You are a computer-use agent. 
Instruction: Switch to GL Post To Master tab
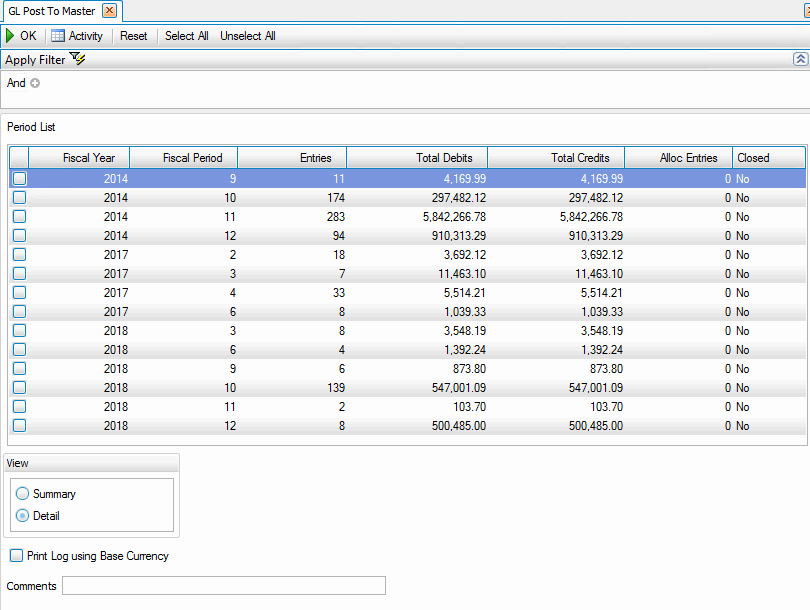tap(52, 11)
